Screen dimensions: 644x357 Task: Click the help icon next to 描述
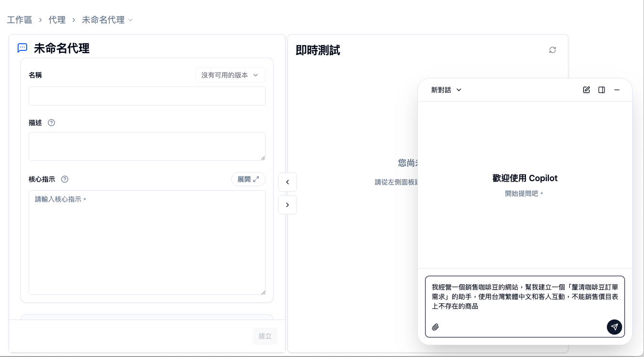[51, 123]
